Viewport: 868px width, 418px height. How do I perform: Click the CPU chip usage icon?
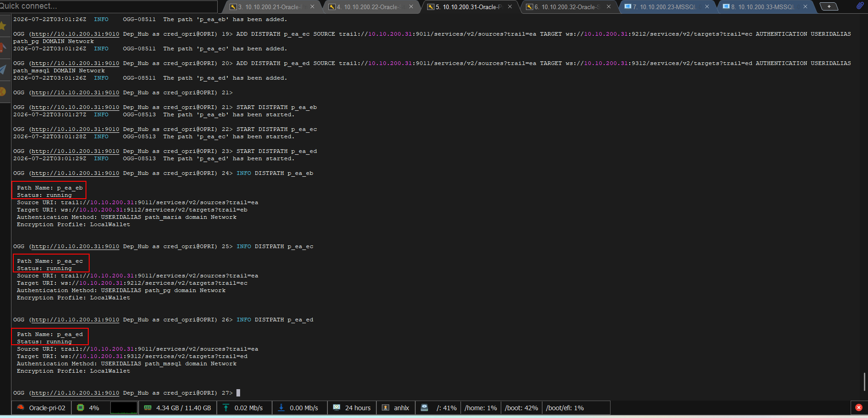click(x=80, y=407)
